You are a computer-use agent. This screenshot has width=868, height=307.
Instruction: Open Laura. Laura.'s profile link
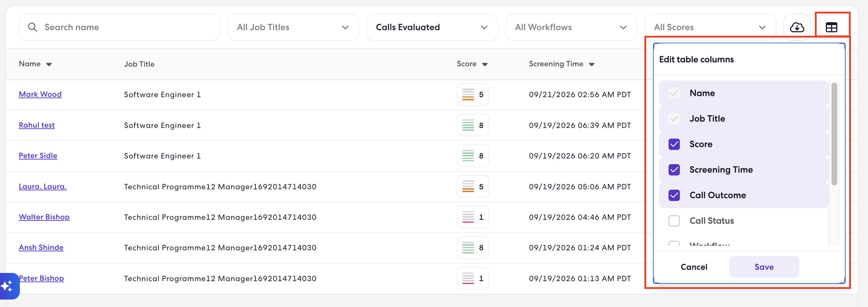pos(43,186)
